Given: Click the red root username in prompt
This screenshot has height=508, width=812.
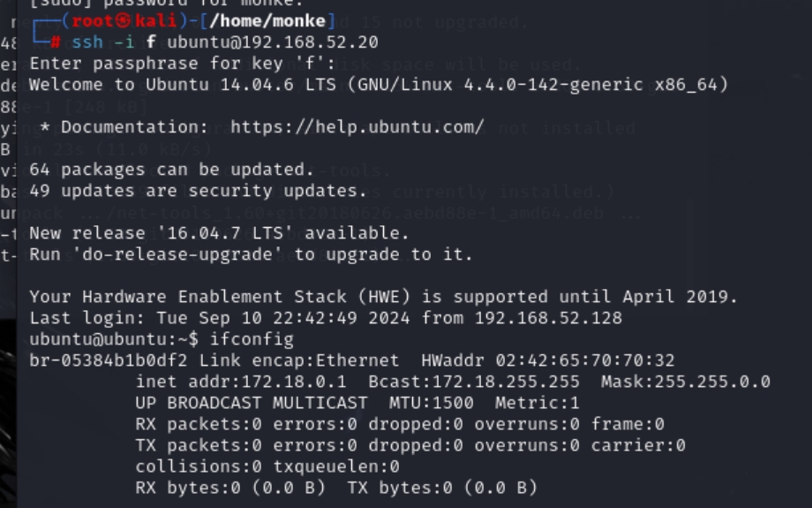Looking at the screenshot, I should (x=93, y=21).
